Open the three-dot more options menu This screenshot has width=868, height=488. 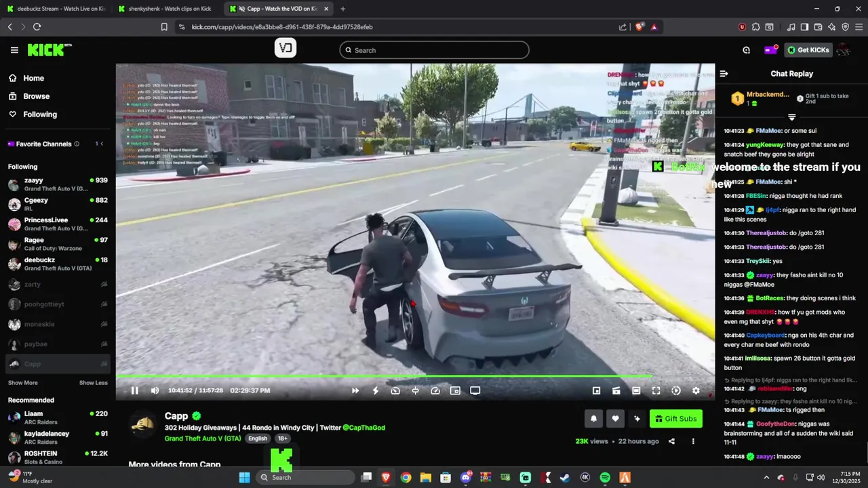(693, 441)
